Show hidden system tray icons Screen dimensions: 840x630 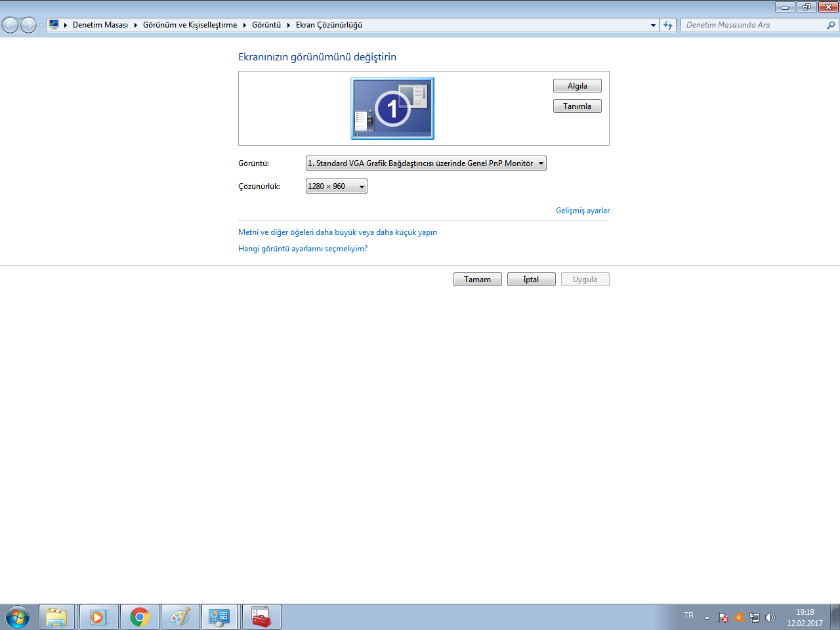click(707, 618)
